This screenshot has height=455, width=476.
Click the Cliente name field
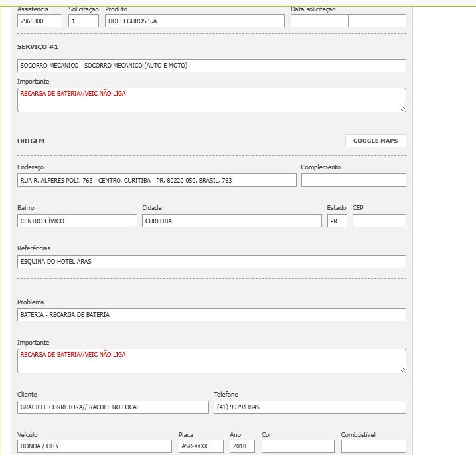click(x=113, y=407)
